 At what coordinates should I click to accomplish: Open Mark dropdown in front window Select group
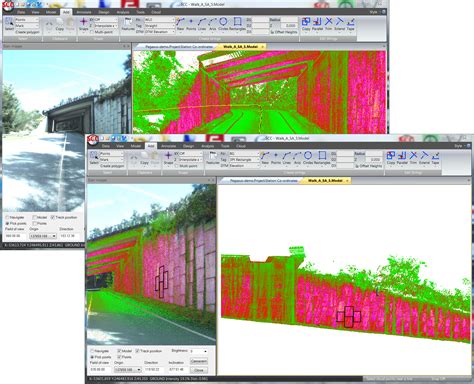pyautogui.click(x=112, y=160)
